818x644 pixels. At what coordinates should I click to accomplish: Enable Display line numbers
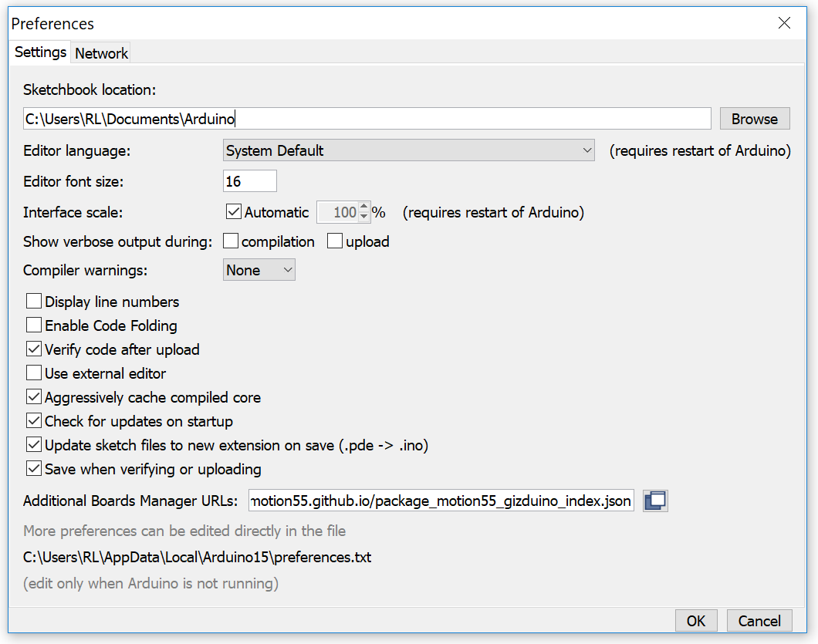[34, 301]
